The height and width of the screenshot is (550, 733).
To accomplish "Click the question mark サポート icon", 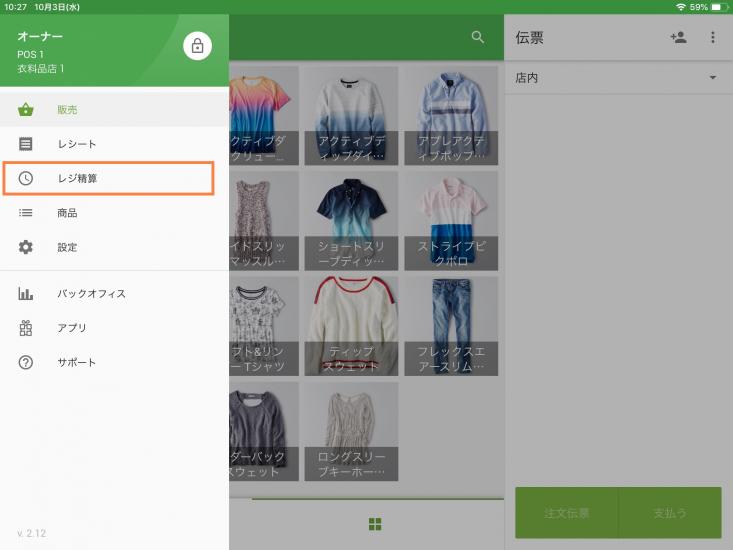I will pyautogui.click(x=26, y=362).
